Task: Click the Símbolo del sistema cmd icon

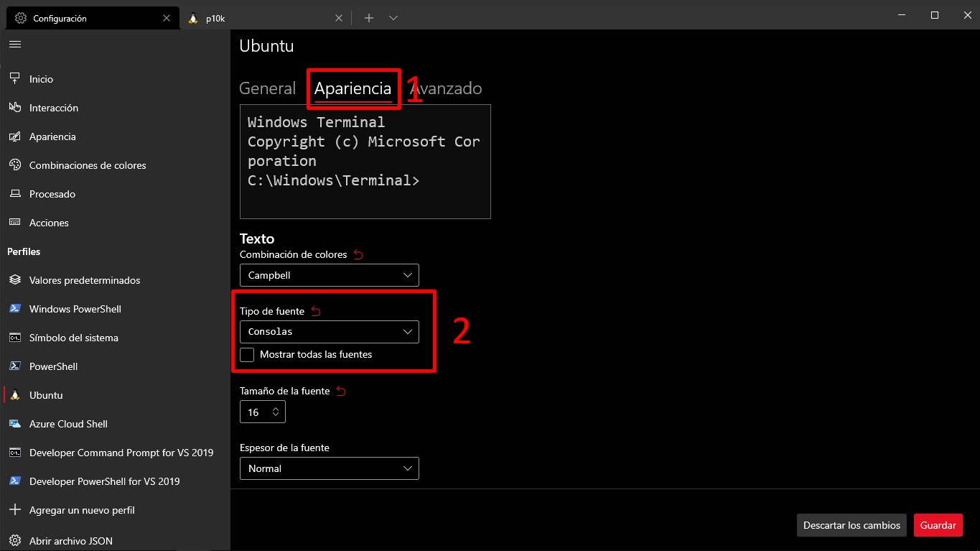Action: [x=15, y=338]
